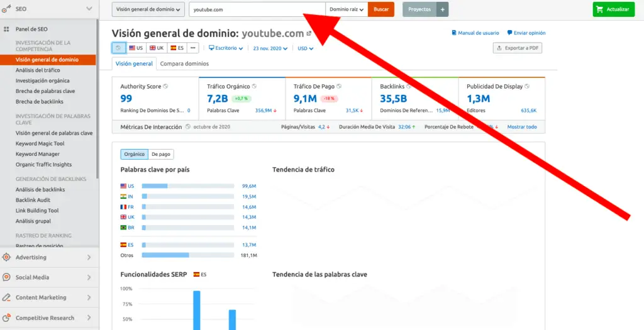Open the Visión general de dominio dropdown
The image size is (644, 330).
pyautogui.click(x=148, y=9)
